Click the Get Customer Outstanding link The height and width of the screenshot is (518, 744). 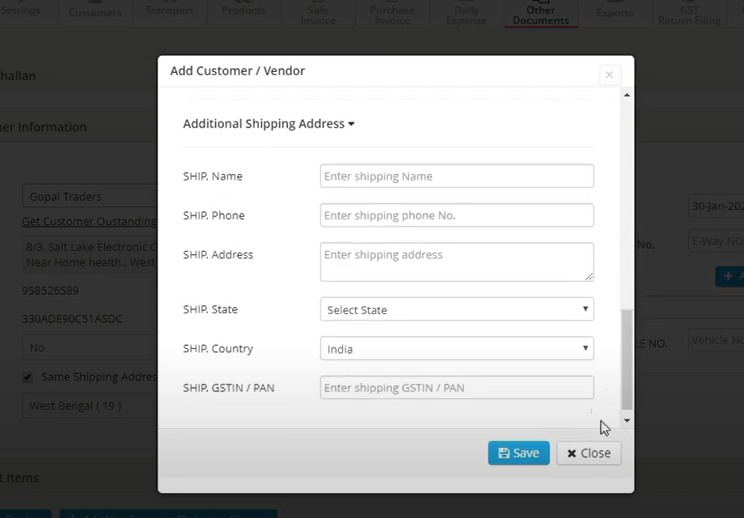(89, 221)
